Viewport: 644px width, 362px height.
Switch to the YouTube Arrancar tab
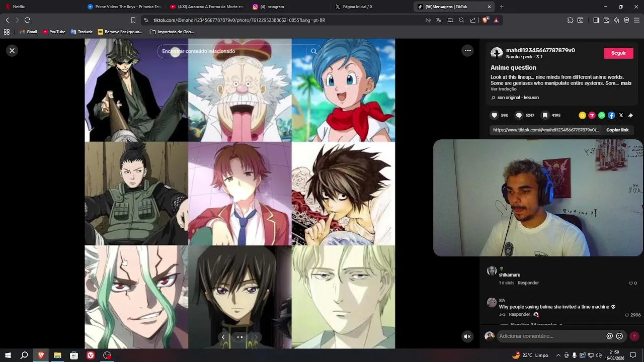tap(207, 7)
